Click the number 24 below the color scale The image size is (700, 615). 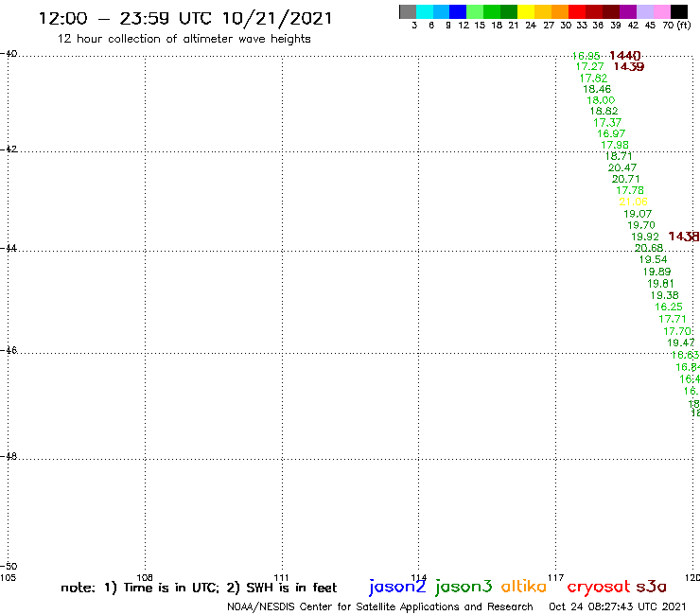[x=531, y=25]
